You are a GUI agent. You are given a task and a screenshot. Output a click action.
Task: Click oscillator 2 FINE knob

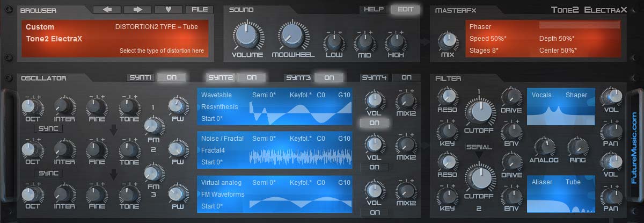point(97,150)
